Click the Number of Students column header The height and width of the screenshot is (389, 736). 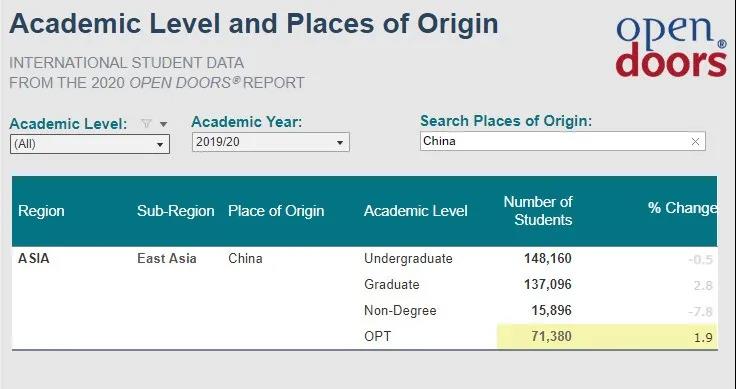pos(538,211)
